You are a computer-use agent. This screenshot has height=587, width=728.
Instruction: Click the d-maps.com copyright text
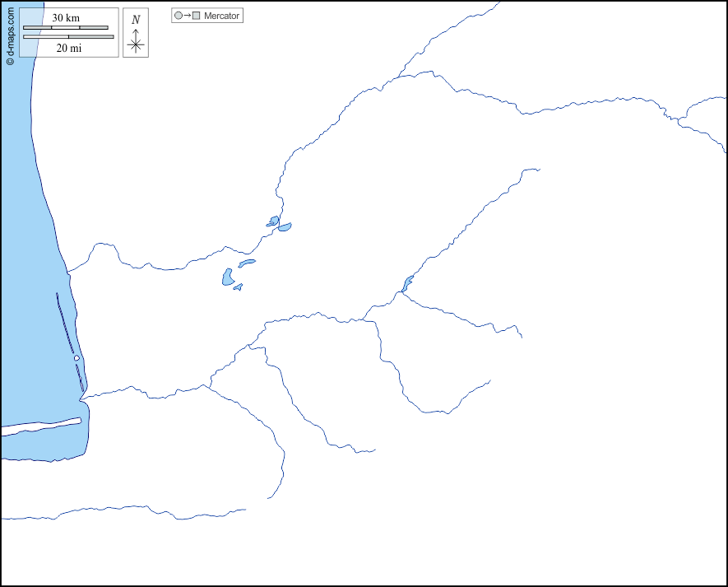pyautogui.click(x=10, y=35)
